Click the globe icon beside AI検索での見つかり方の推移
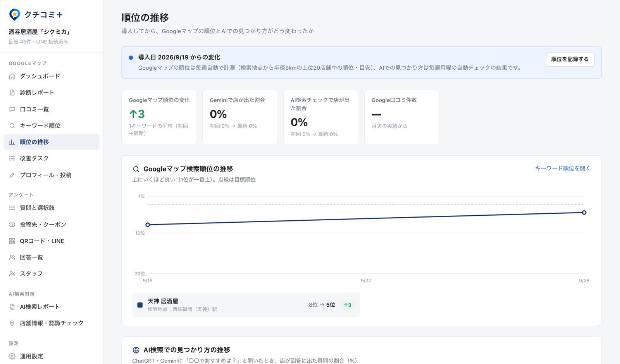 (x=136, y=350)
